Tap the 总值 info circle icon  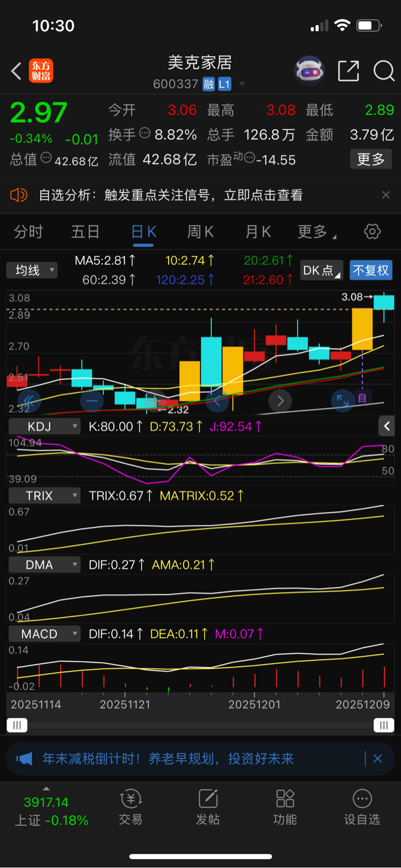(x=46, y=158)
